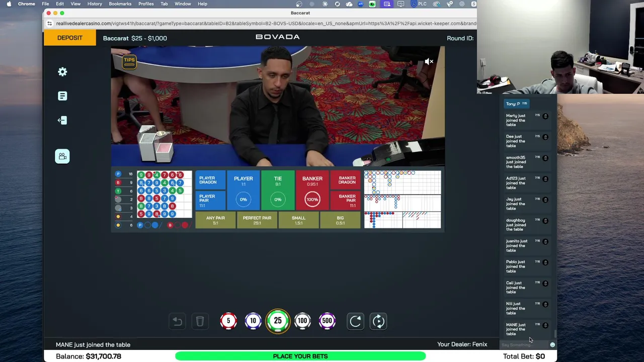Viewport: 644px width, 362px height.
Task: Bet on ANY PAIR 5:1
Action: (215, 220)
